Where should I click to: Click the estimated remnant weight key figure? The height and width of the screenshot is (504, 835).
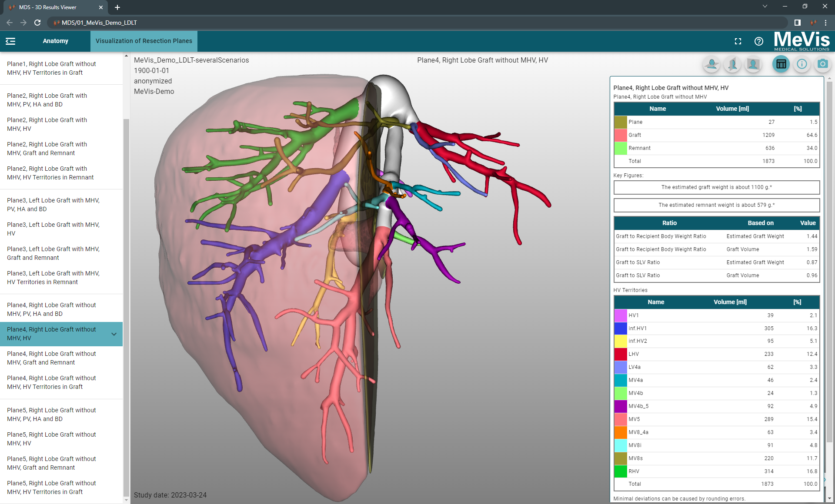(x=717, y=205)
